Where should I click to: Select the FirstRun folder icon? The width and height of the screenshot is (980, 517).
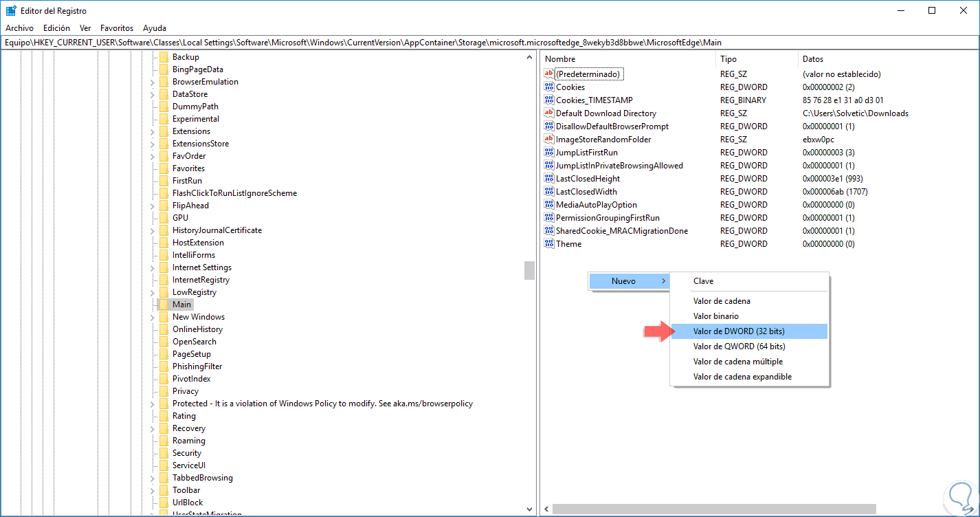(164, 181)
